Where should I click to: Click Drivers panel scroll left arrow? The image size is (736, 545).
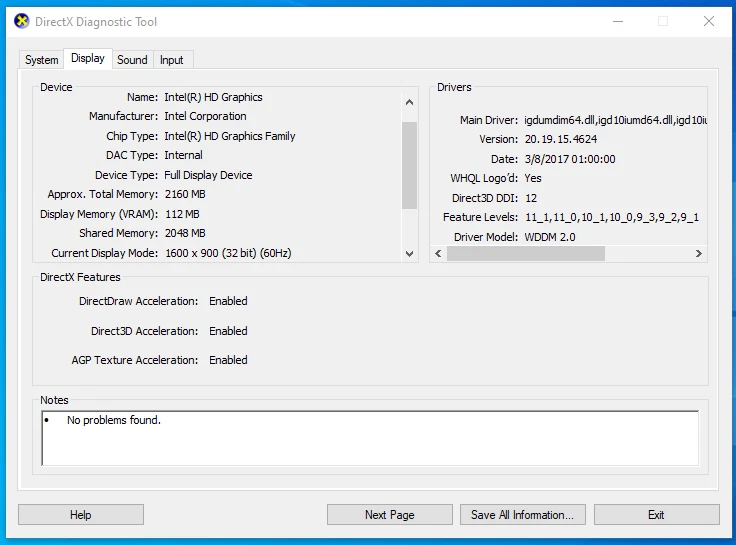tap(438, 253)
